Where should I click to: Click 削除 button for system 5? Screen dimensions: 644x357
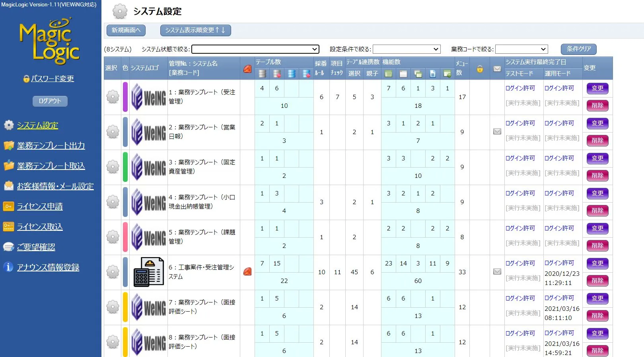[x=597, y=246]
